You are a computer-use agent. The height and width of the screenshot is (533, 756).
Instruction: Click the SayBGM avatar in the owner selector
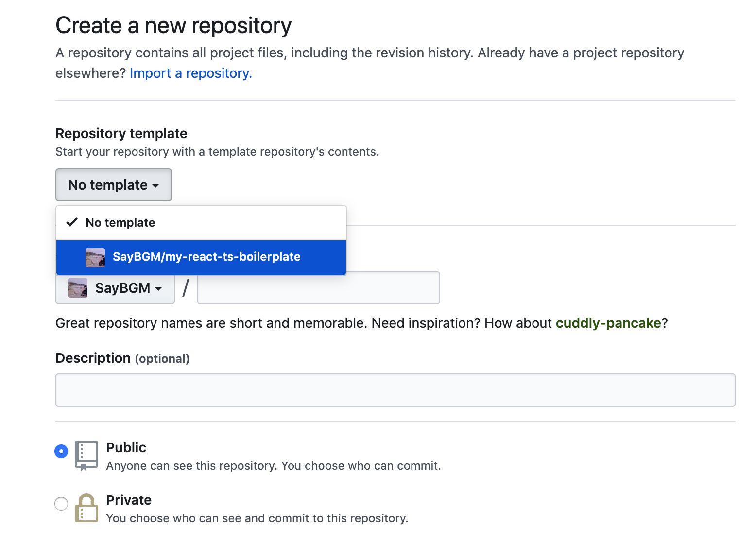pos(77,288)
